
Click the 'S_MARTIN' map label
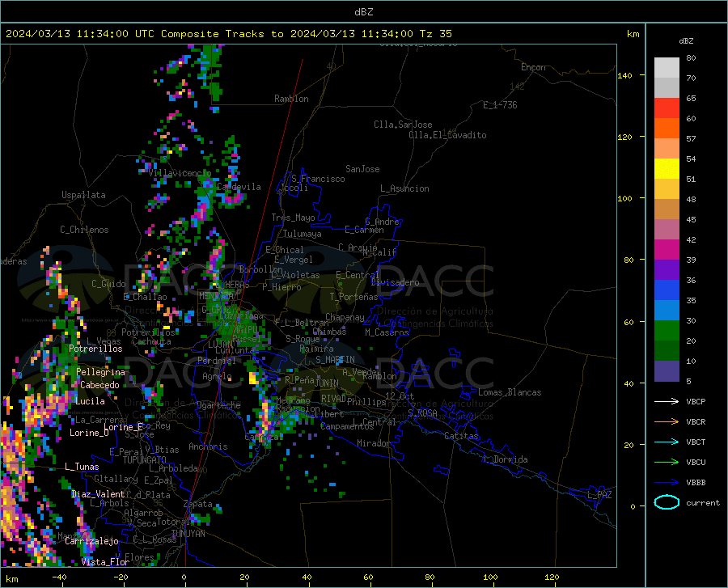pos(335,360)
